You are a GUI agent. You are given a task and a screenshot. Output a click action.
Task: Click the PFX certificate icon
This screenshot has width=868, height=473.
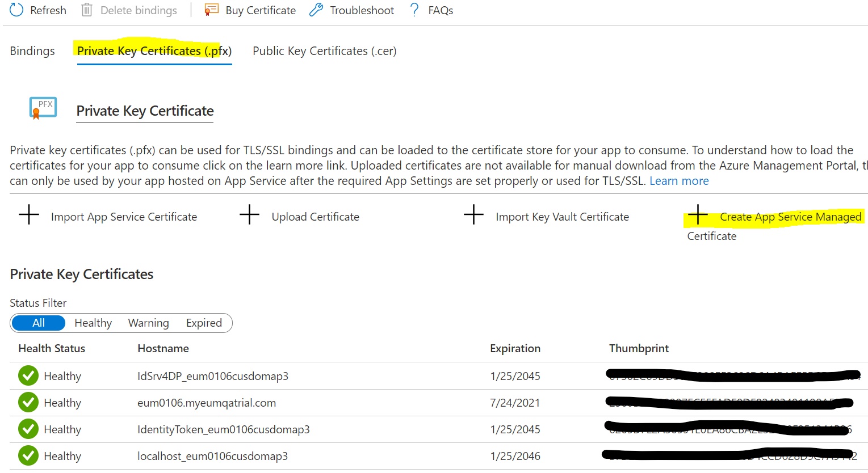click(x=43, y=108)
